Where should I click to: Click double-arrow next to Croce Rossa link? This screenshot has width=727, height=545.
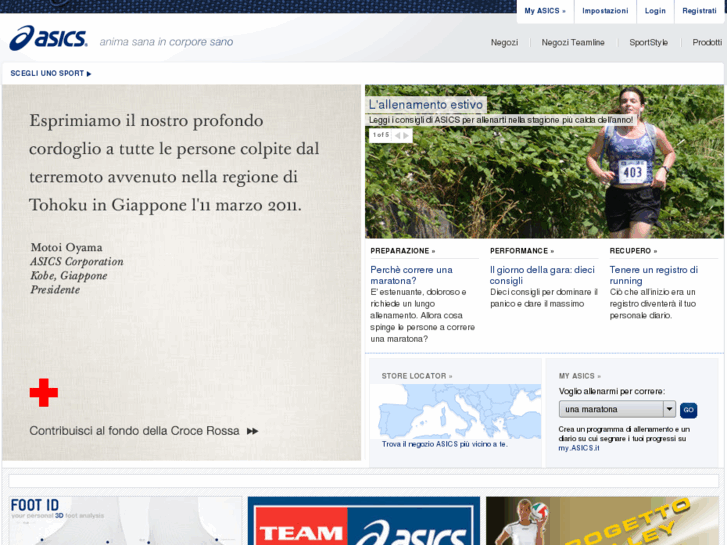click(x=252, y=431)
